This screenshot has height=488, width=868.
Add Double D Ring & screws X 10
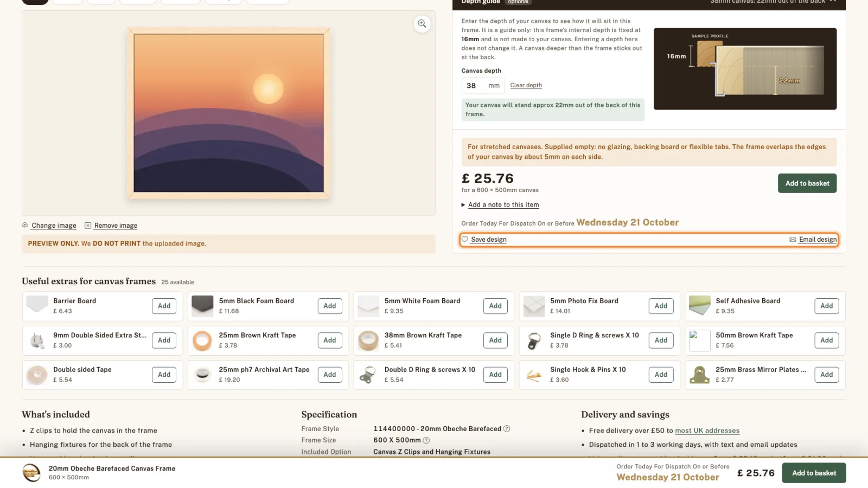pos(495,375)
